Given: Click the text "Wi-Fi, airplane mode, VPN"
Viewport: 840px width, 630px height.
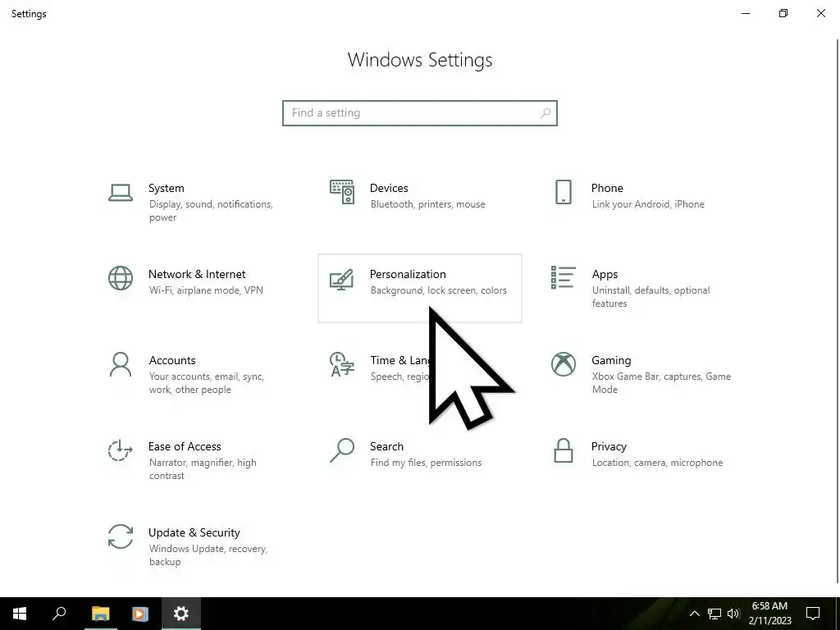Looking at the screenshot, I should (x=206, y=290).
